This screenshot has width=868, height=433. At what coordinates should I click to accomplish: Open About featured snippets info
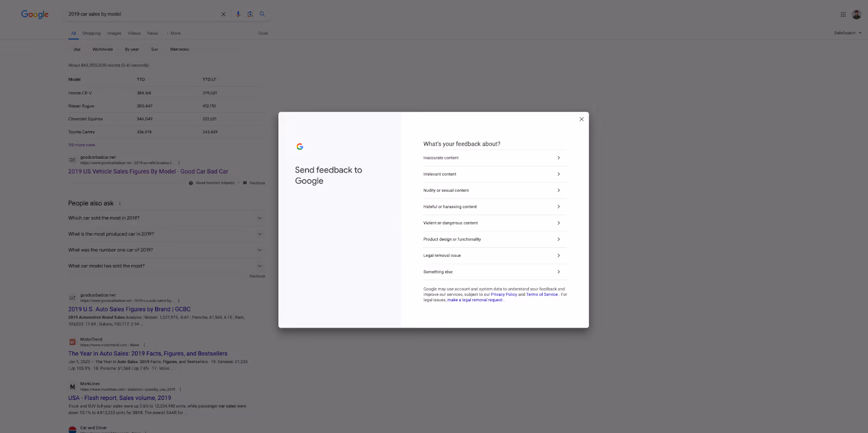click(x=212, y=183)
